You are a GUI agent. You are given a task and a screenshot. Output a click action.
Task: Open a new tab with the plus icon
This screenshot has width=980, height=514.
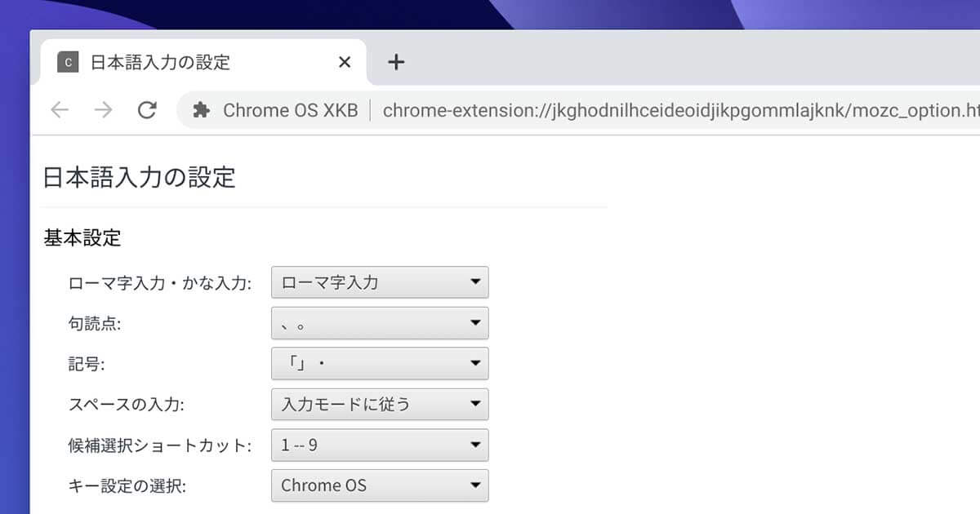click(x=397, y=61)
